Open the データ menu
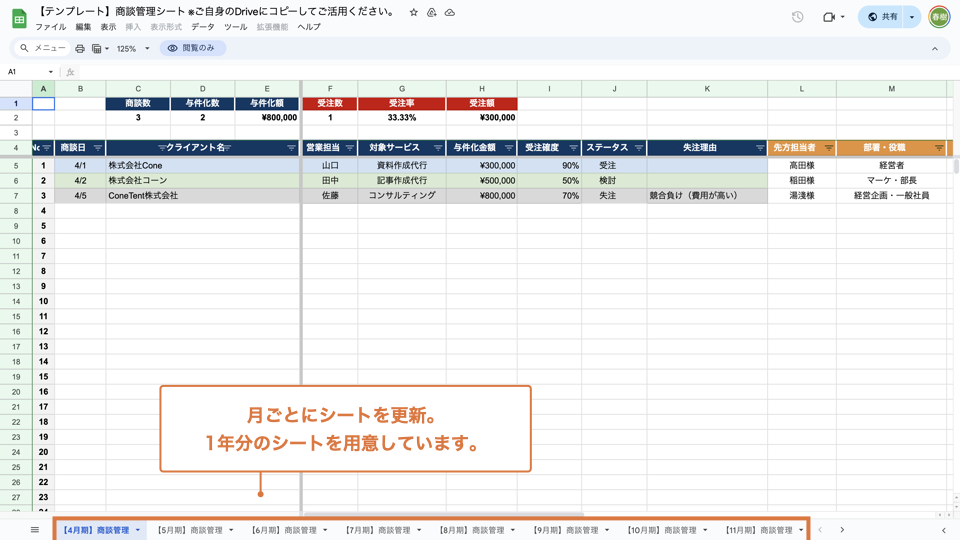Image resolution: width=960 pixels, height=540 pixels. [x=203, y=27]
